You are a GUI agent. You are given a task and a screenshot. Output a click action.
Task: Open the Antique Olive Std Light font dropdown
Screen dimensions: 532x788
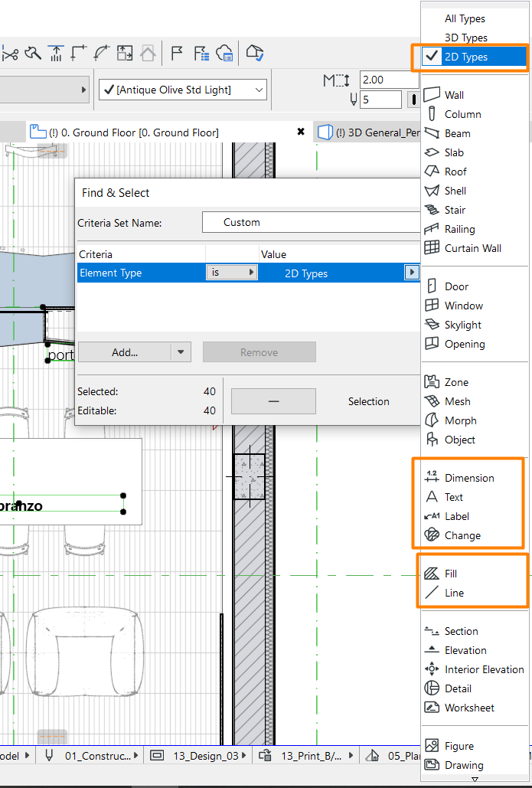183,90
